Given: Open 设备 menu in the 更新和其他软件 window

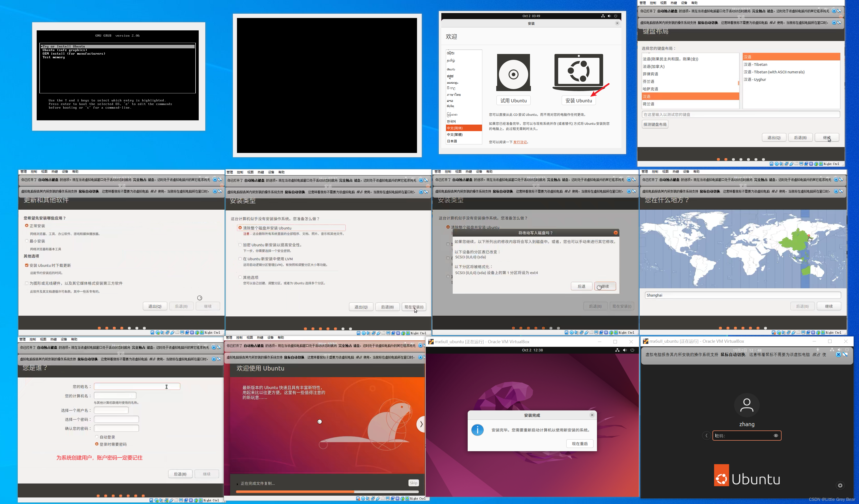Looking at the screenshot, I should click(65, 172).
